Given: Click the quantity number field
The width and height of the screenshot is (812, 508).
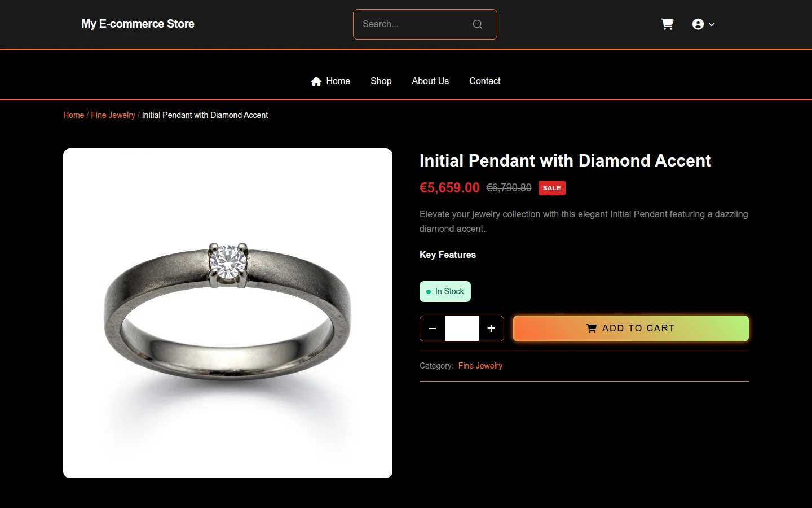Looking at the screenshot, I should click(462, 329).
